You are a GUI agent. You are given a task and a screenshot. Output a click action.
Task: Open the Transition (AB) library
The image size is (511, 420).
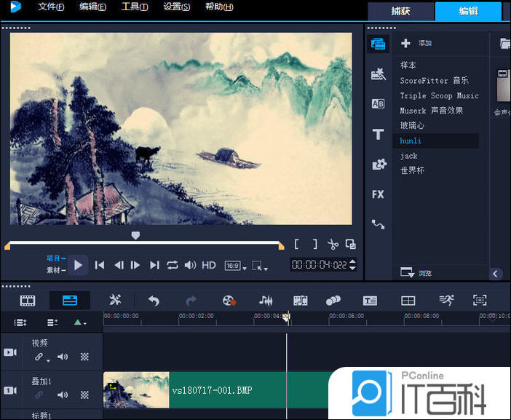coord(378,104)
